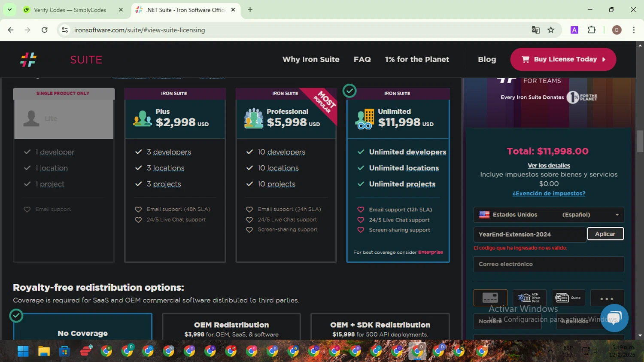Click the volume icon in system tray

596,351
